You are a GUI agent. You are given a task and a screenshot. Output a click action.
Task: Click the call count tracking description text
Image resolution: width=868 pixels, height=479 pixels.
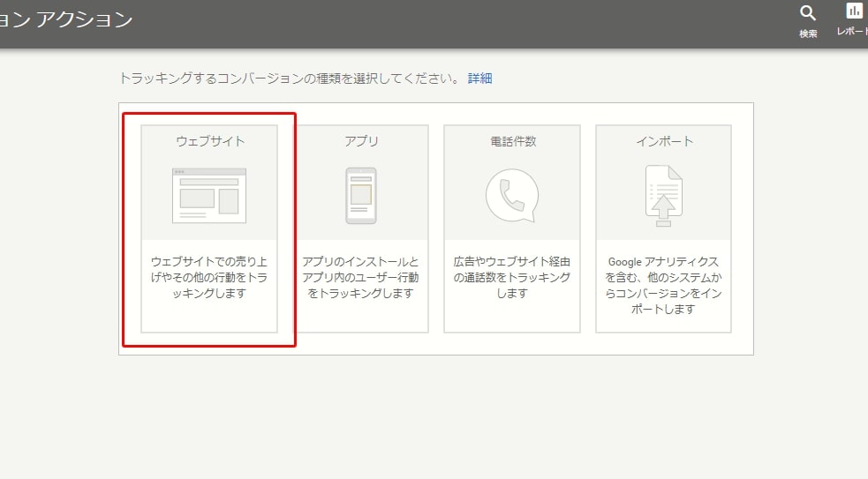(512, 277)
